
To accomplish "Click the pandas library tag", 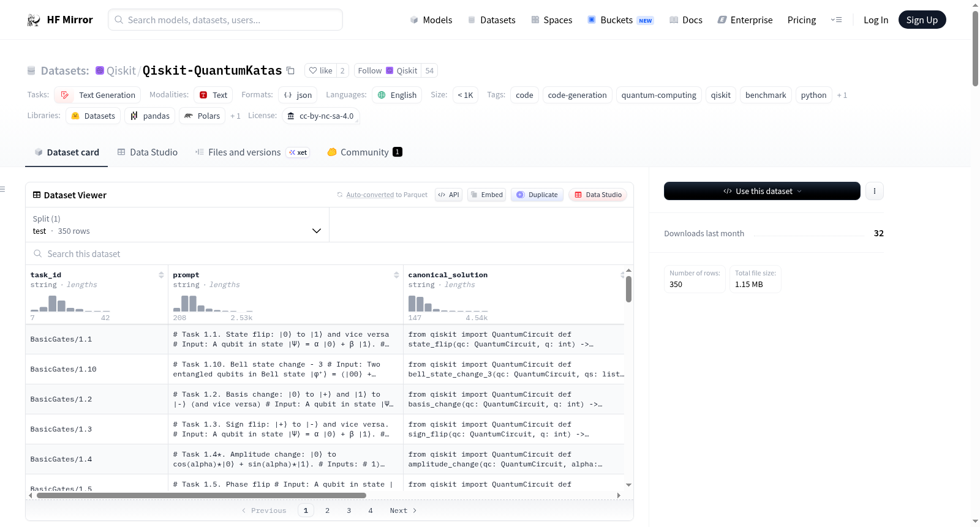I will pos(150,116).
